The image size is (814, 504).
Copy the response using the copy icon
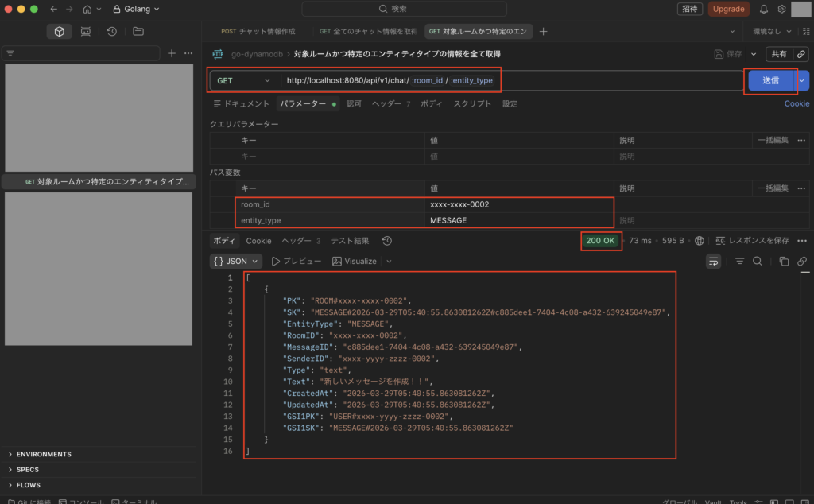click(x=784, y=261)
